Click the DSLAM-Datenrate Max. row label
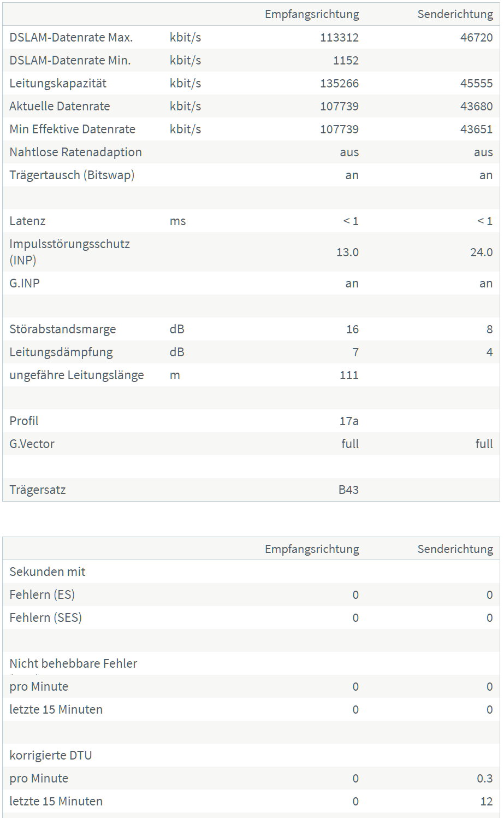The image size is (504, 818). point(71,38)
